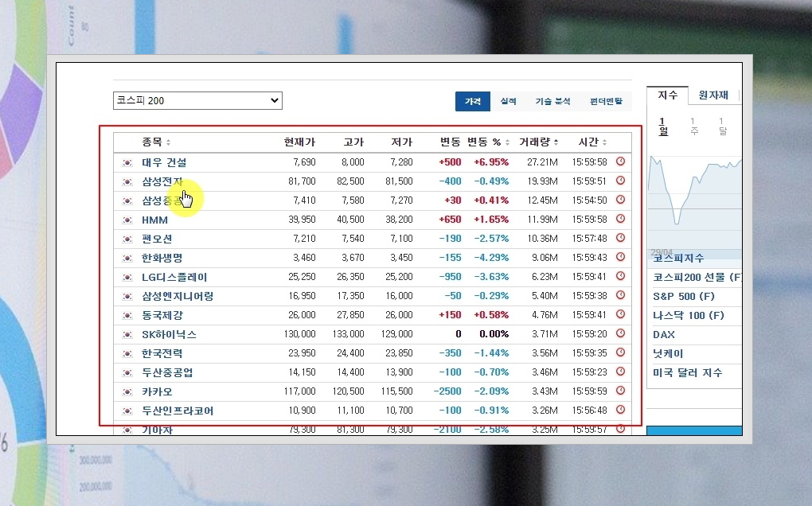Click the clock icon in 동국제강 row
812x506 pixels.
point(620,314)
